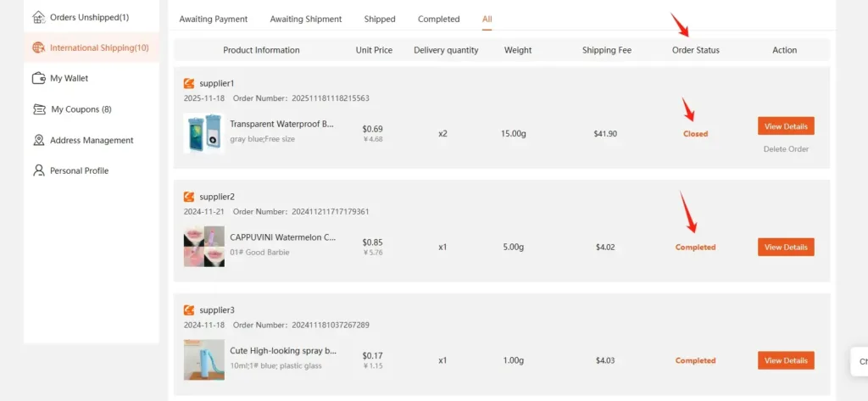The width and height of the screenshot is (868, 401).
Task: Click the $0.69 unit price
Action: pyautogui.click(x=373, y=129)
